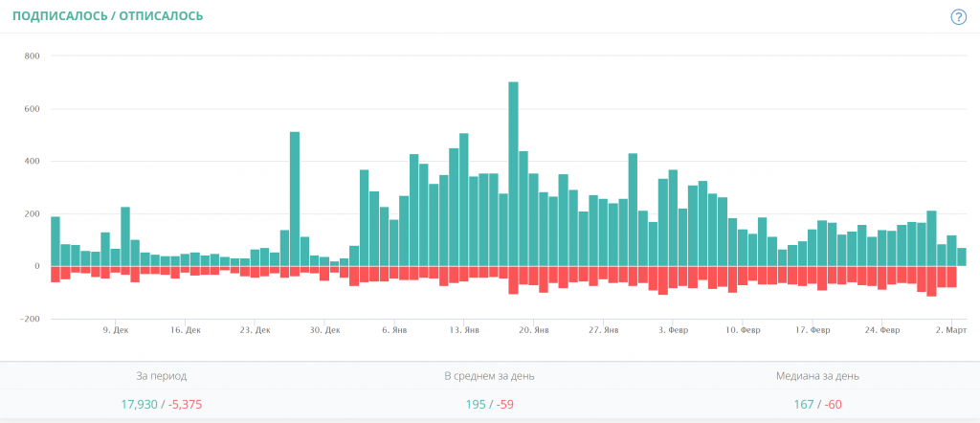Click the "Подписалось / Отписалось" chart title
The width and height of the screenshot is (980, 423).
[x=107, y=16]
